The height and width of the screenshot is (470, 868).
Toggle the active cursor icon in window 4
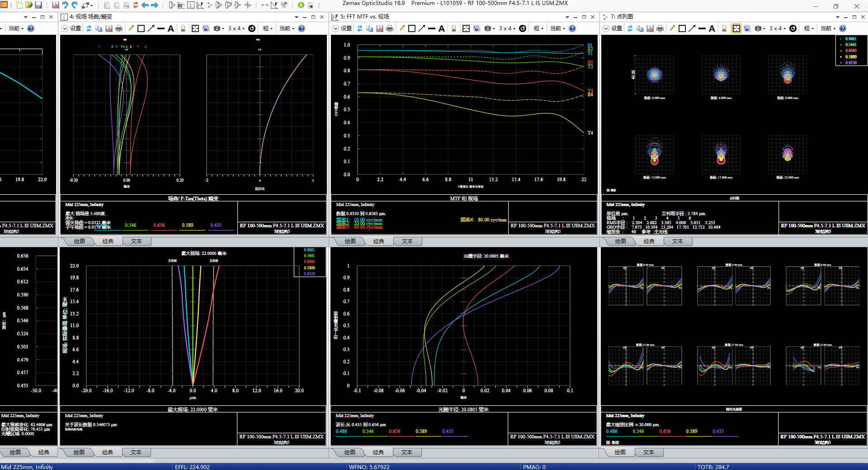click(195, 28)
